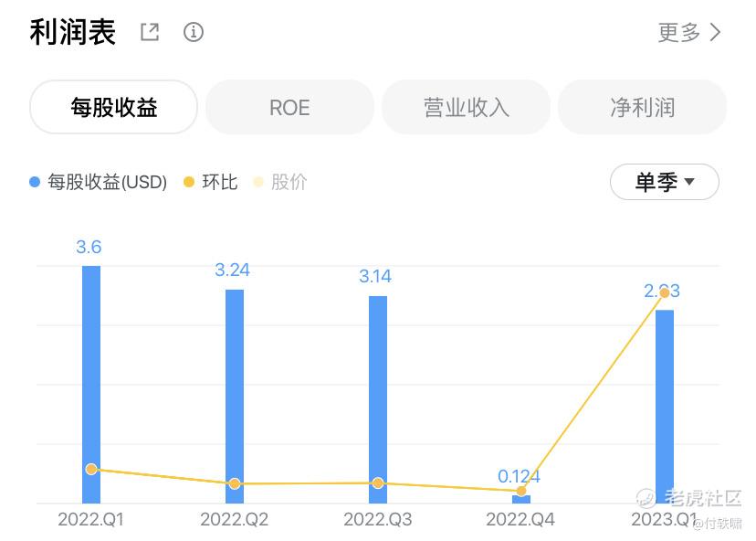Click the 2022.Q3 axis label
Image resolution: width=756 pixels, height=541 pixels.
[377, 520]
